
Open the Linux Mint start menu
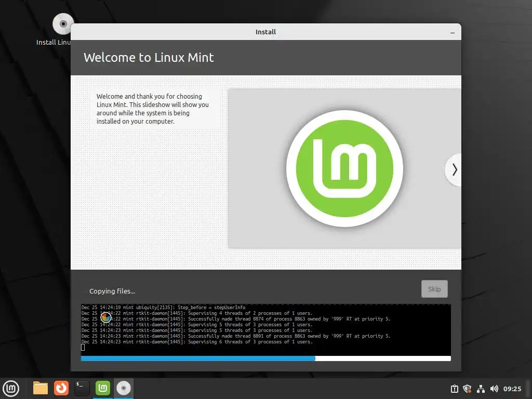click(x=11, y=389)
